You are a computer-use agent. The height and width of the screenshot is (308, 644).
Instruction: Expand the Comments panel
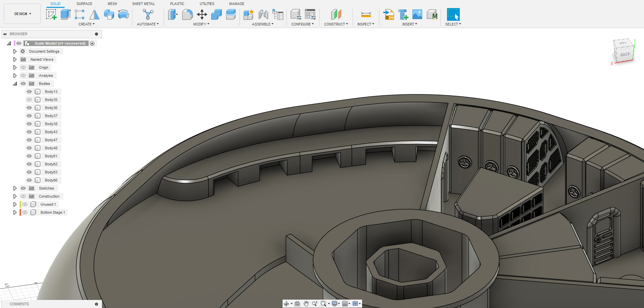point(96,304)
